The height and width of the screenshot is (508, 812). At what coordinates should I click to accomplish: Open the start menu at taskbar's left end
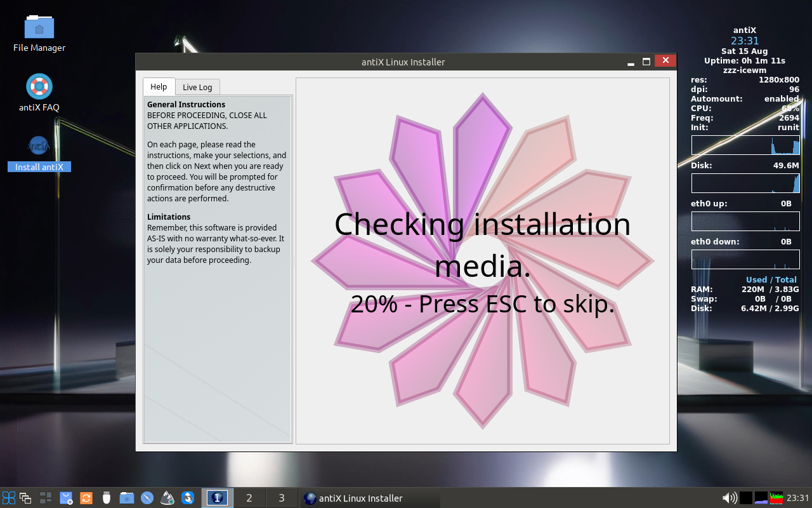(x=9, y=498)
